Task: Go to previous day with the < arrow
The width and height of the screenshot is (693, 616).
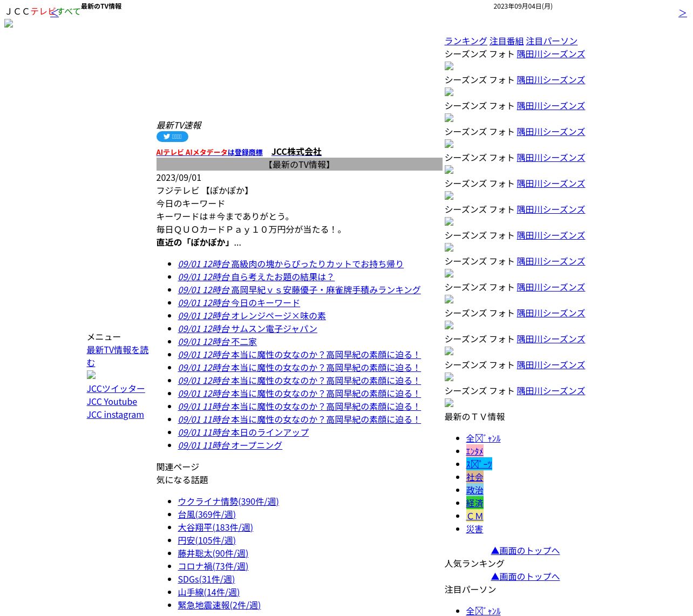Action: (x=54, y=13)
